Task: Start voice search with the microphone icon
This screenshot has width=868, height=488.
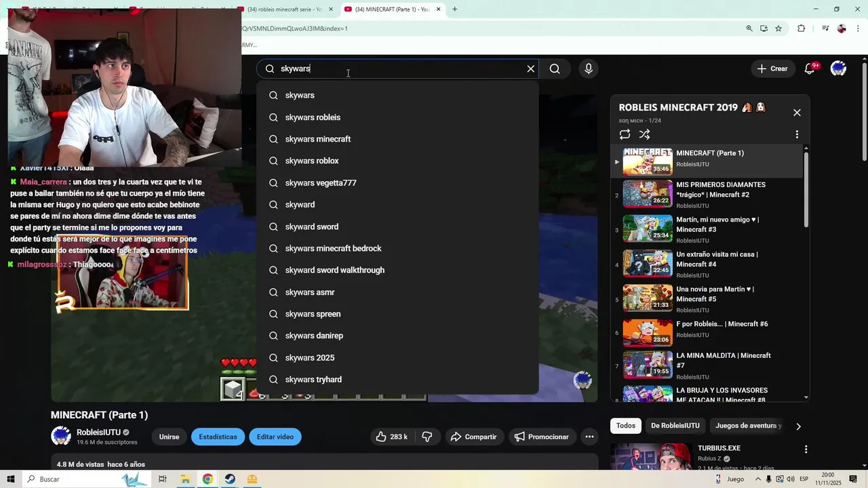Action: [589, 68]
